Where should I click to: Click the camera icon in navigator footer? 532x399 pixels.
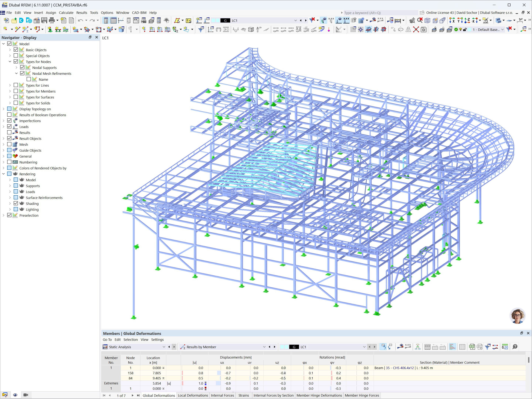(x=26, y=395)
